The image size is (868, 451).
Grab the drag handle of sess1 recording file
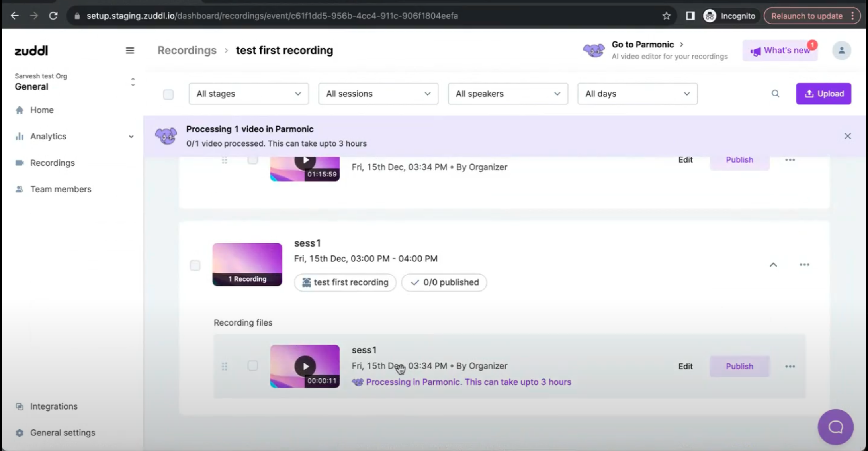pyautogui.click(x=225, y=366)
